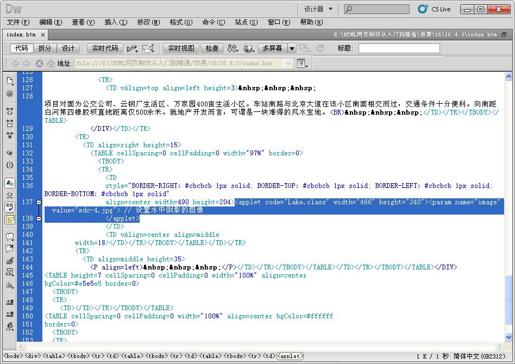Click the Move or Convert CSS icon

pos(10,285)
